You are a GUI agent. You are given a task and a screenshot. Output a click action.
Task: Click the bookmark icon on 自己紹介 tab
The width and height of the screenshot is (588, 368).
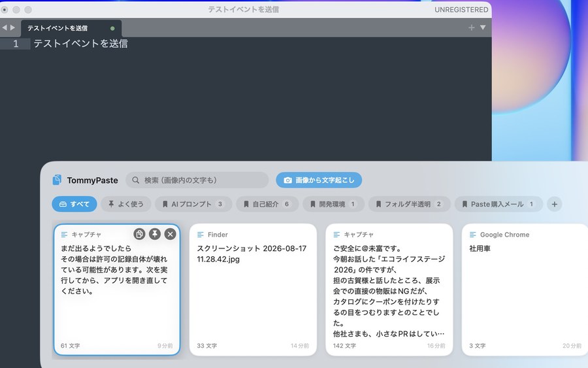246,204
